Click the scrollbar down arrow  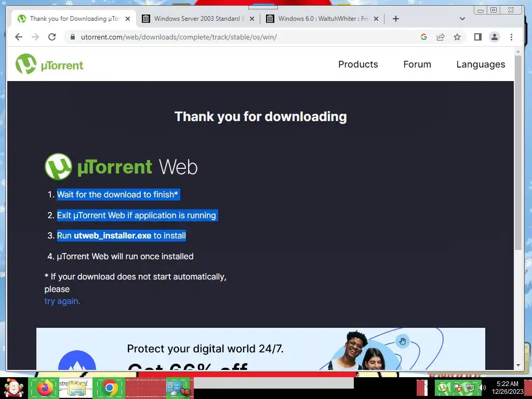coord(518,365)
